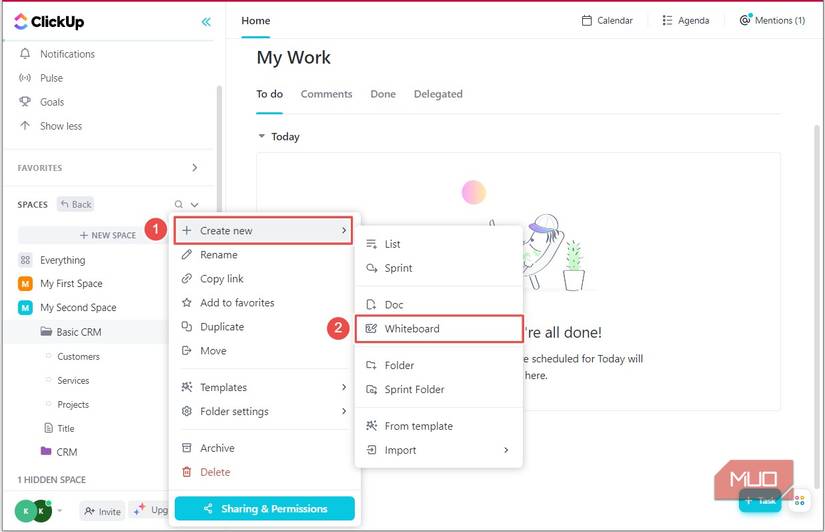Open Goals trophy icon

pos(25,102)
